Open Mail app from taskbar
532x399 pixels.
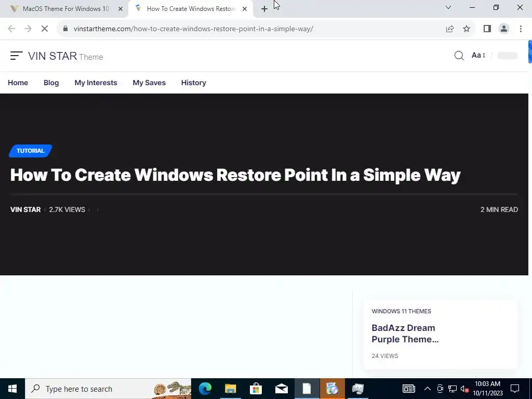[x=281, y=389]
